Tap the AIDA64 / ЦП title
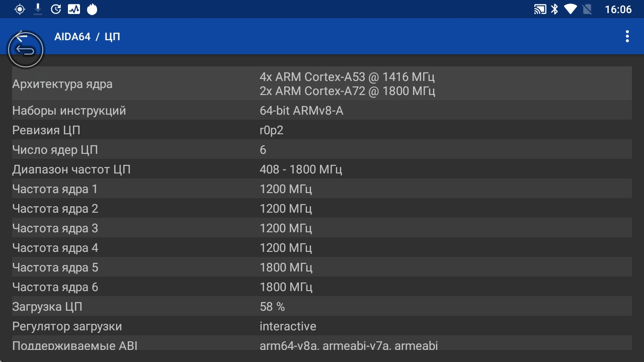644x362 pixels. [87, 37]
